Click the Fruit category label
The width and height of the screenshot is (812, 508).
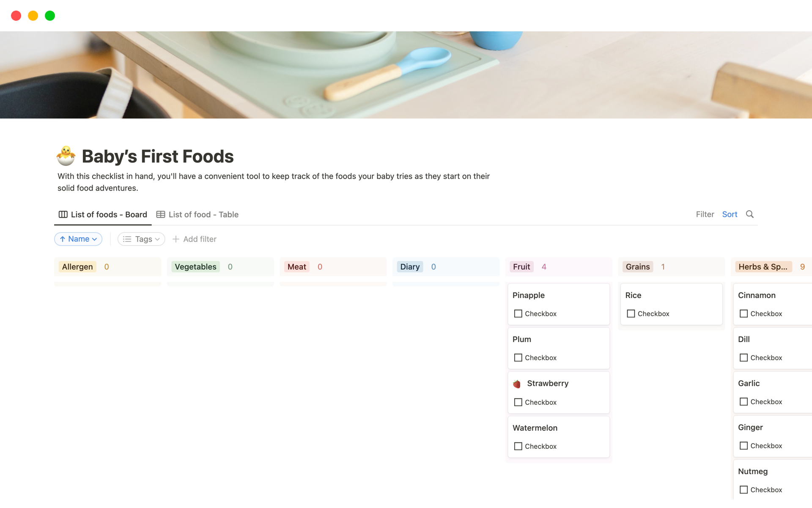click(521, 266)
